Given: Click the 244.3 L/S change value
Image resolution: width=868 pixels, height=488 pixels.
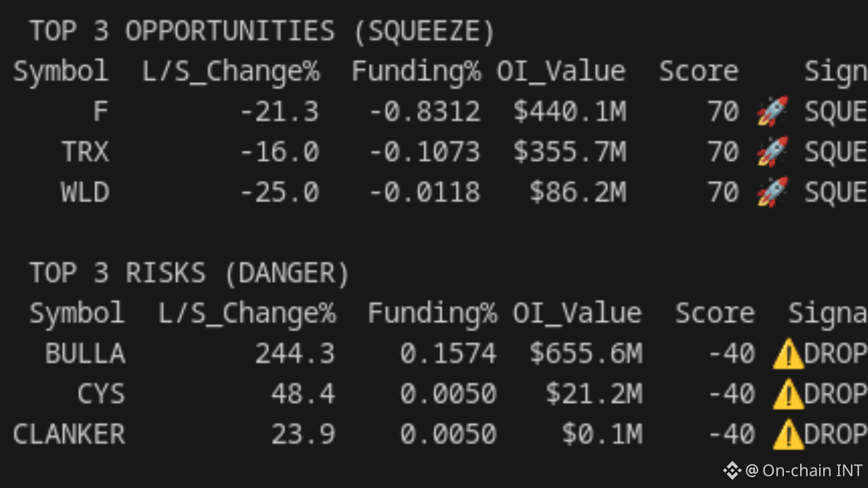Looking at the screenshot, I should tap(295, 354).
